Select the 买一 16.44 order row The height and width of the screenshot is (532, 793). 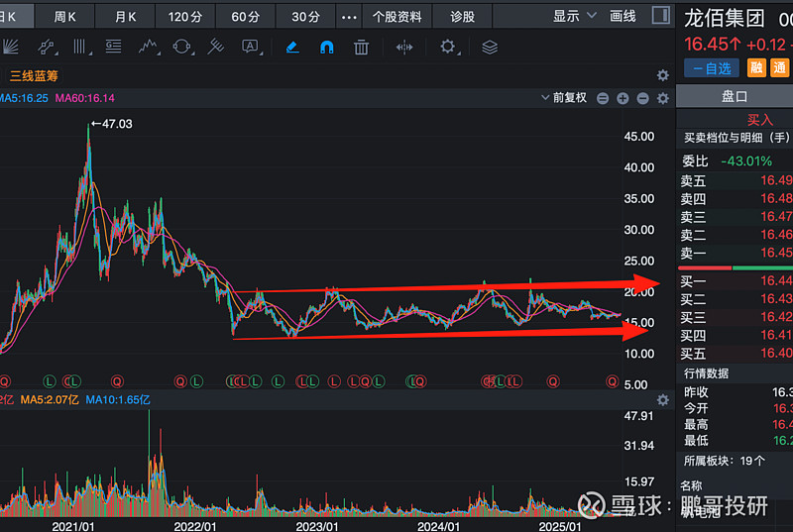(736, 281)
